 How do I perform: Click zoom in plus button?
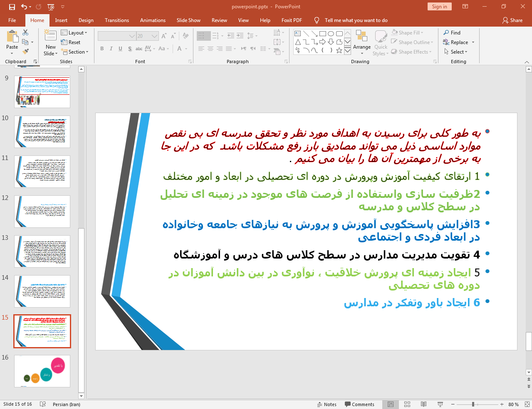coord(502,404)
